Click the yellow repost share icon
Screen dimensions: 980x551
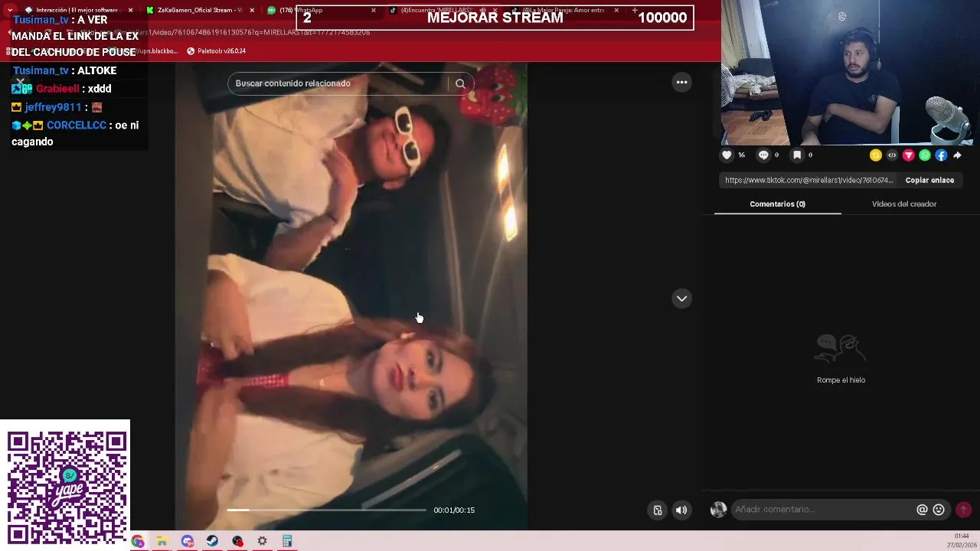(x=876, y=155)
